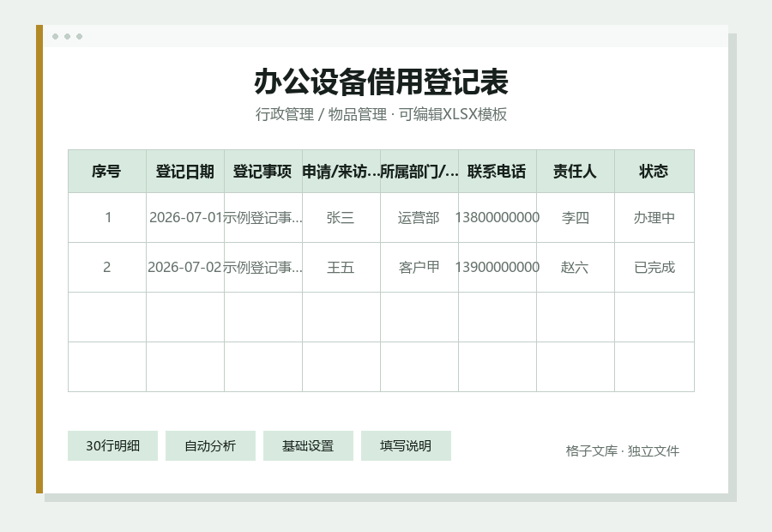Click the 运营部 department cell

pyautogui.click(x=419, y=217)
